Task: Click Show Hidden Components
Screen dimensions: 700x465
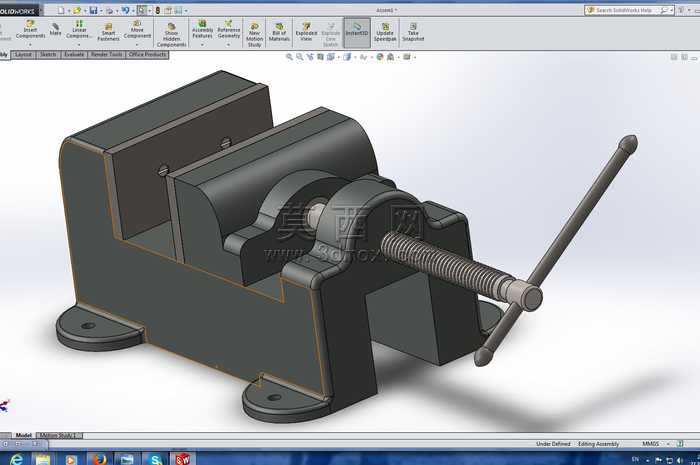Action: click(171, 35)
